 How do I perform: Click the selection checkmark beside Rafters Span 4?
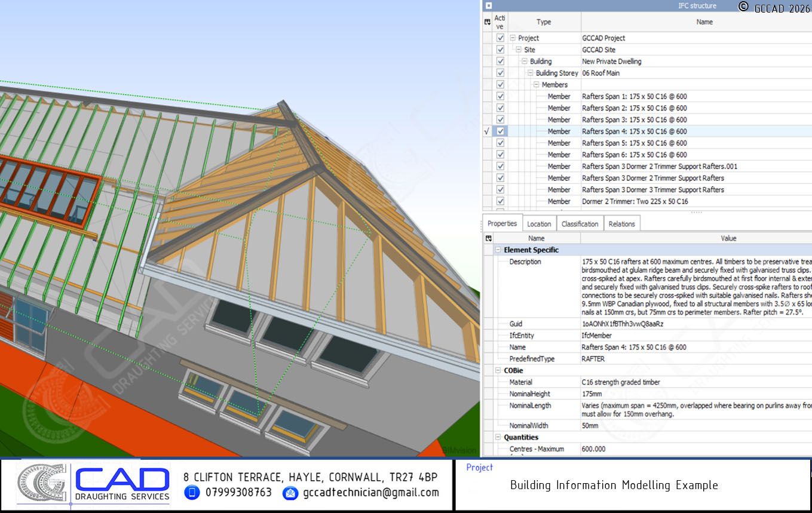pos(487,131)
